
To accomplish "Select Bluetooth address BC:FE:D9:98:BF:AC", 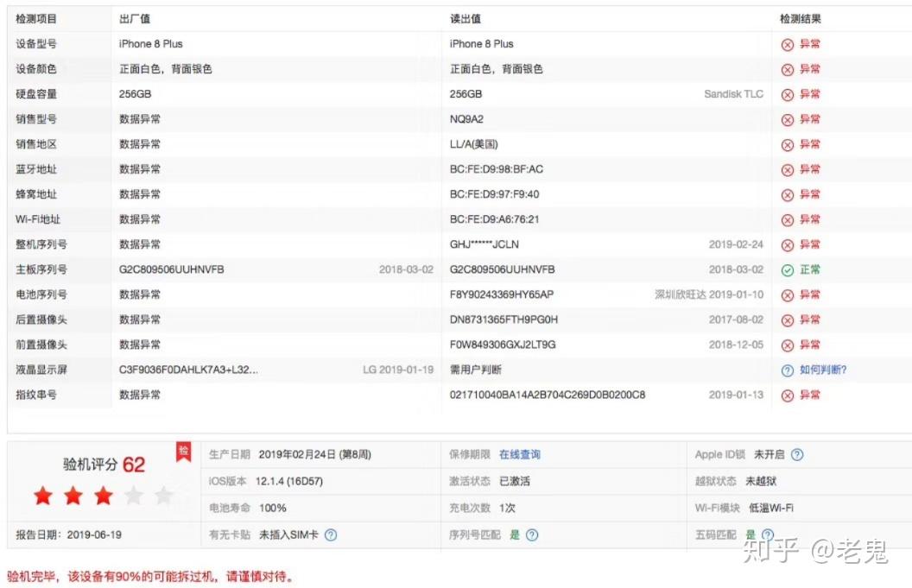I will [496, 169].
